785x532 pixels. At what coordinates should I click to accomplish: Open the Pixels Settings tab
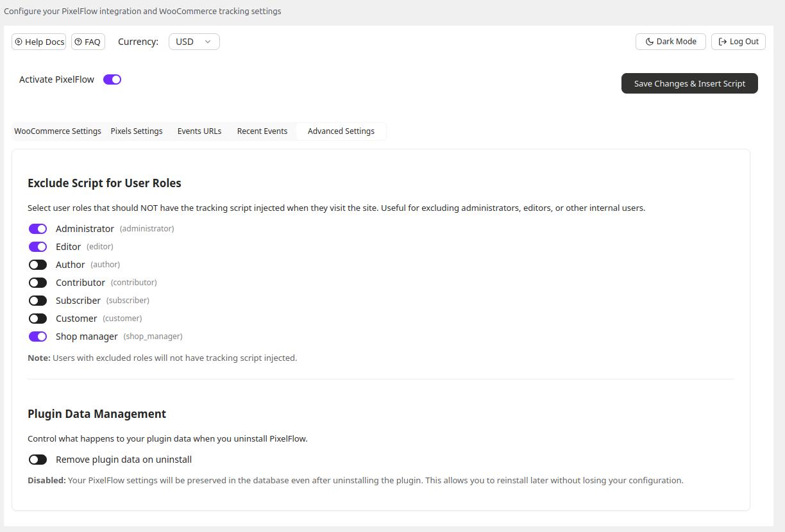(x=137, y=131)
